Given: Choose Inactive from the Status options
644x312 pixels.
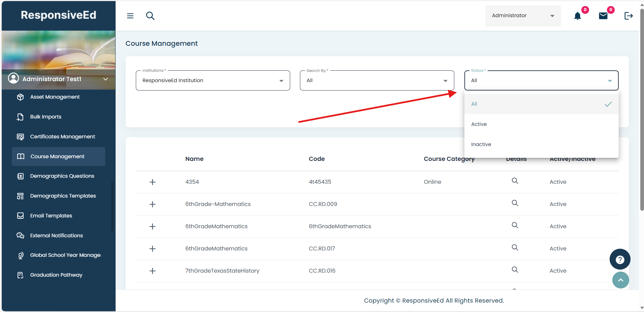Looking at the screenshot, I should [481, 144].
